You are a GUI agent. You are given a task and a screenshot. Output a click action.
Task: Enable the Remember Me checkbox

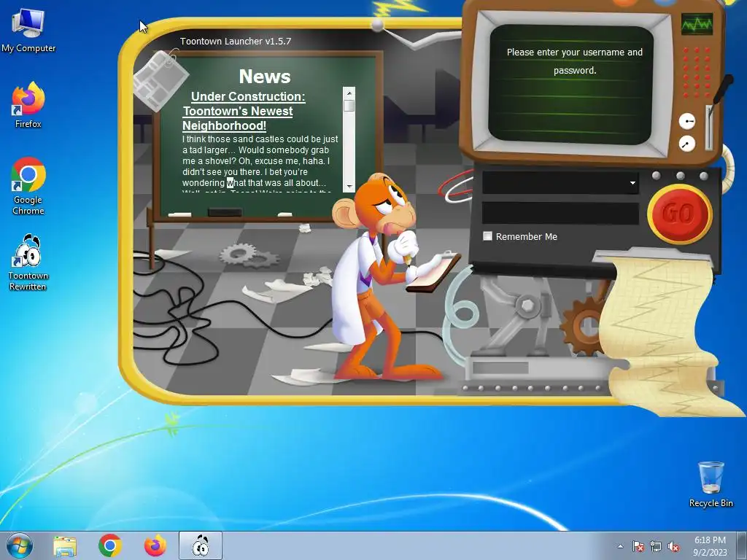click(x=487, y=236)
